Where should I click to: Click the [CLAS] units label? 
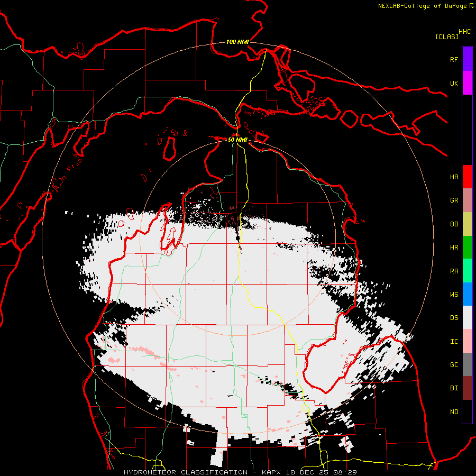(x=447, y=37)
